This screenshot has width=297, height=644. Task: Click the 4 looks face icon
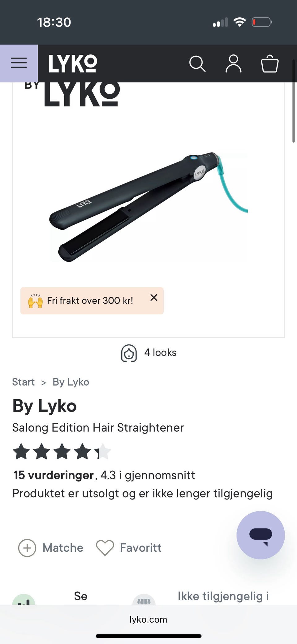point(129,353)
